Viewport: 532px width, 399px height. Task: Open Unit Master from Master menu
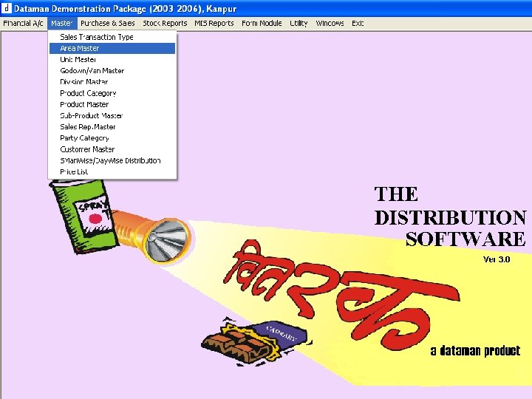tap(112, 59)
